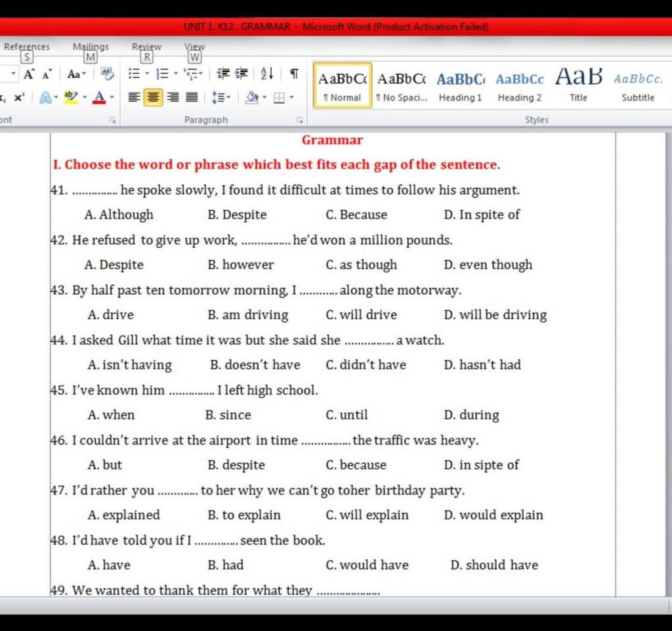Toggle center alignment
The height and width of the screenshot is (631, 672).
(x=153, y=98)
